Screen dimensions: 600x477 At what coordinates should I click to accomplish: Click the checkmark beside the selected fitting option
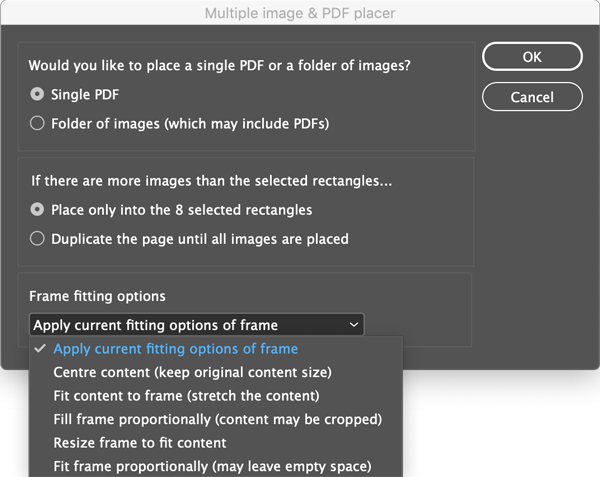[40, 349]
